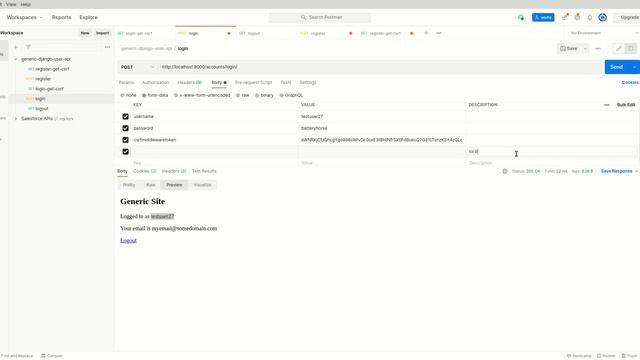Open the Save Response dropdown

[619, 171]
